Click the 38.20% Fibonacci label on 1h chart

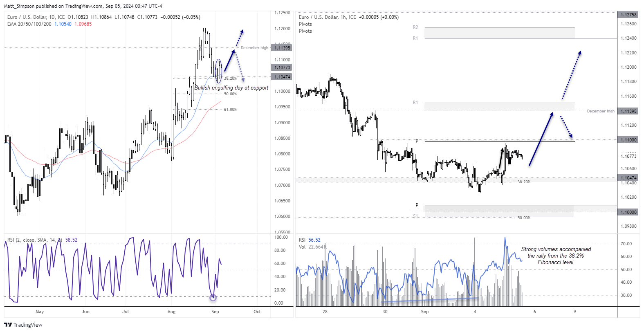coord(524,182)
